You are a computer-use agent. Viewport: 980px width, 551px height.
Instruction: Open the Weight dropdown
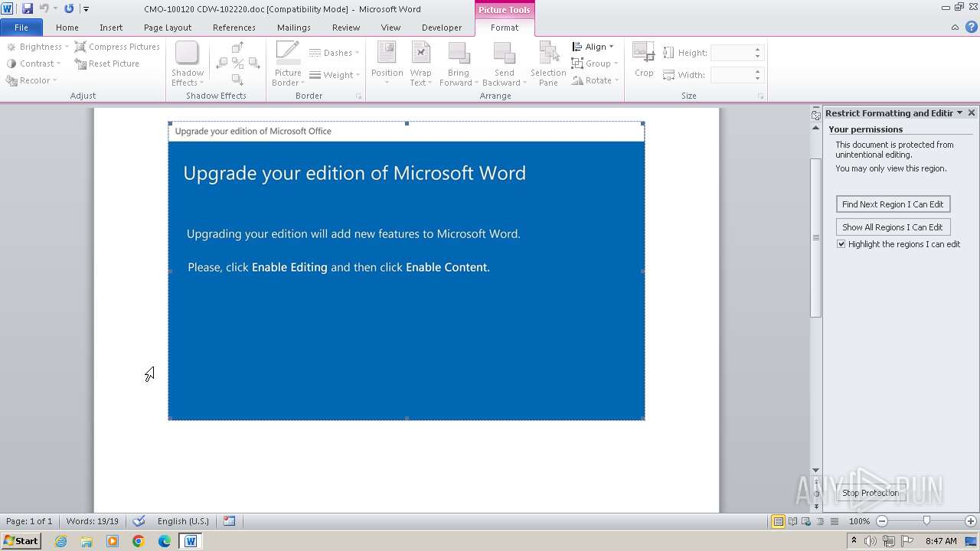pyautogui.click(x=335, y=75)
